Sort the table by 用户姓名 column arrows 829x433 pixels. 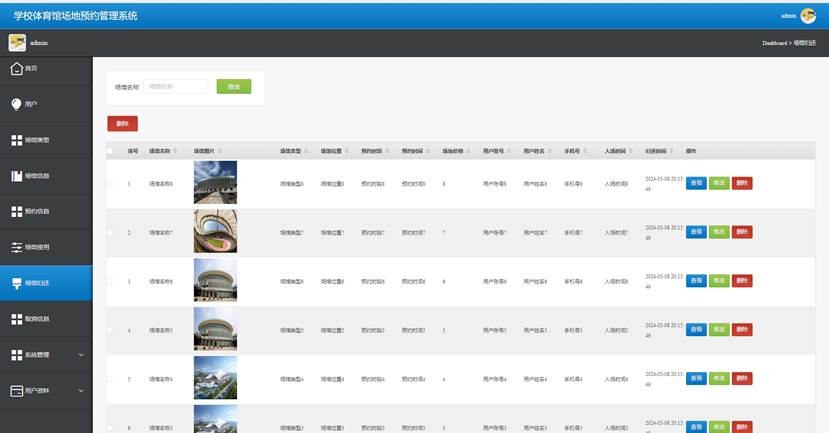pyautogui.click(x=550, y=151)
